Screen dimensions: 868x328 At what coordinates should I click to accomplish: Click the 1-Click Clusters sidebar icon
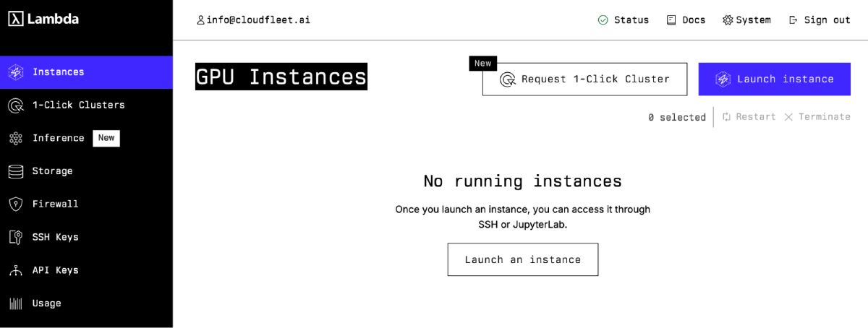coord(16,105)
